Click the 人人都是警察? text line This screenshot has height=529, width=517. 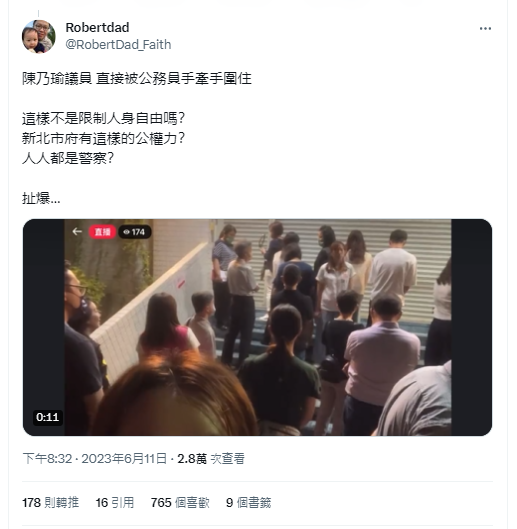pos(68,158)
